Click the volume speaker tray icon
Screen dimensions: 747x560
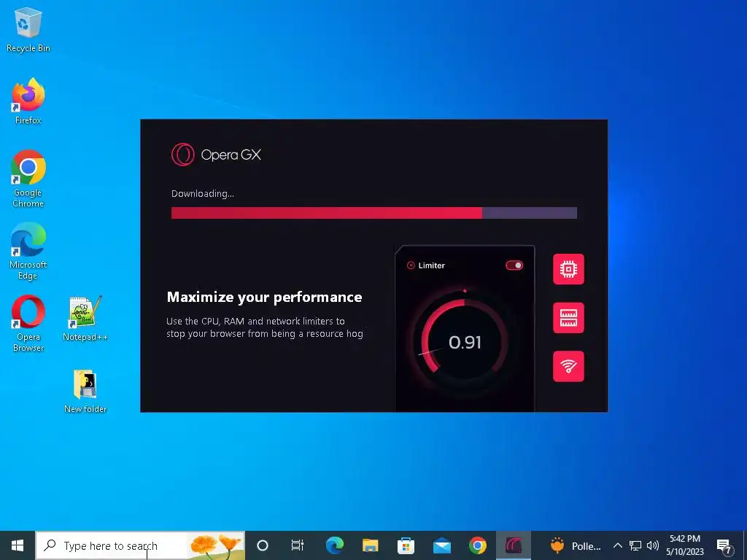[653, 545]
